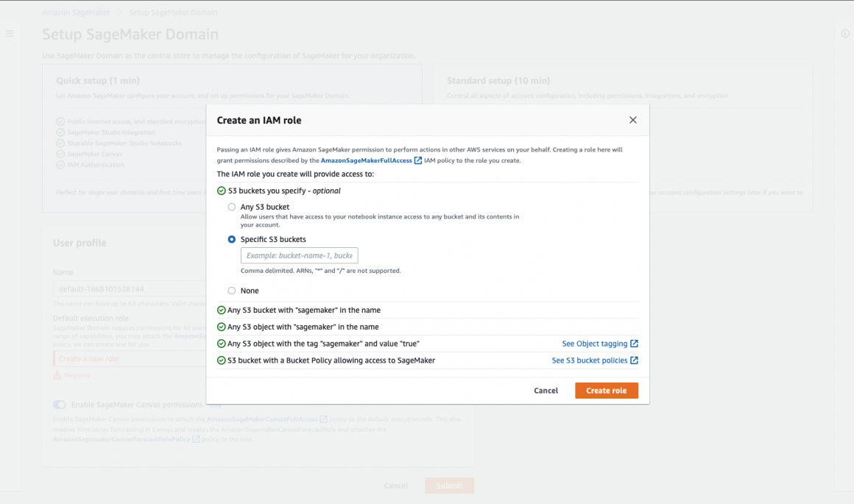This screenshot has width=854, height=504.
Task: Click checkmark icon for S3 object tag sagemaker
Action: 222,344
